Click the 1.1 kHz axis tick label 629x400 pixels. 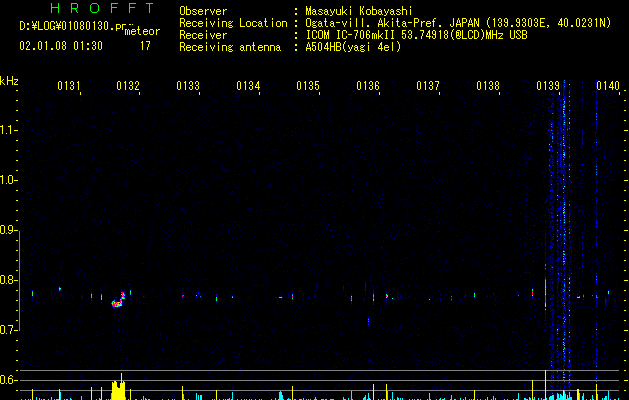click(8, 130)
